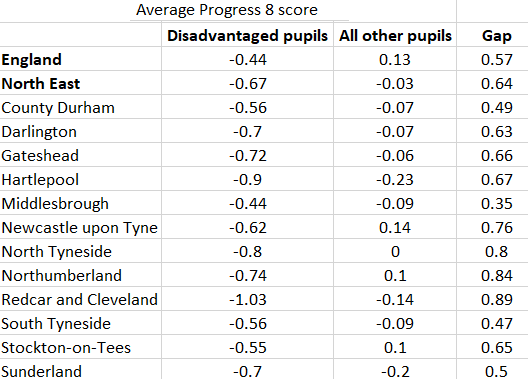
Task: Click the Sunderland row label cell
Action: pyautogui.click(x=80, y=370)
